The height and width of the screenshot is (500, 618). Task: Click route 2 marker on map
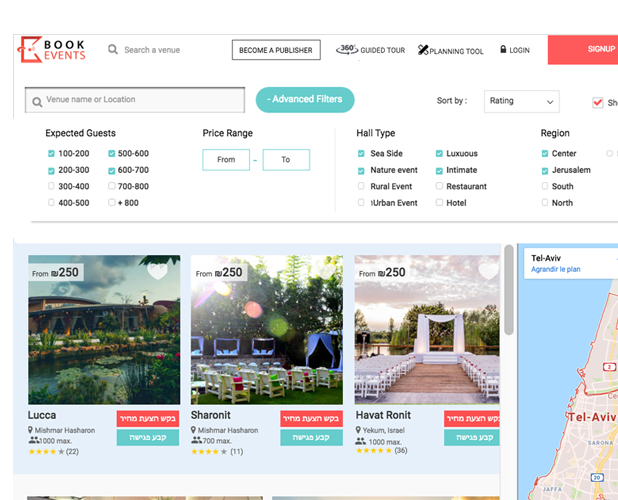pyautogui.click(x=609, y=367)
